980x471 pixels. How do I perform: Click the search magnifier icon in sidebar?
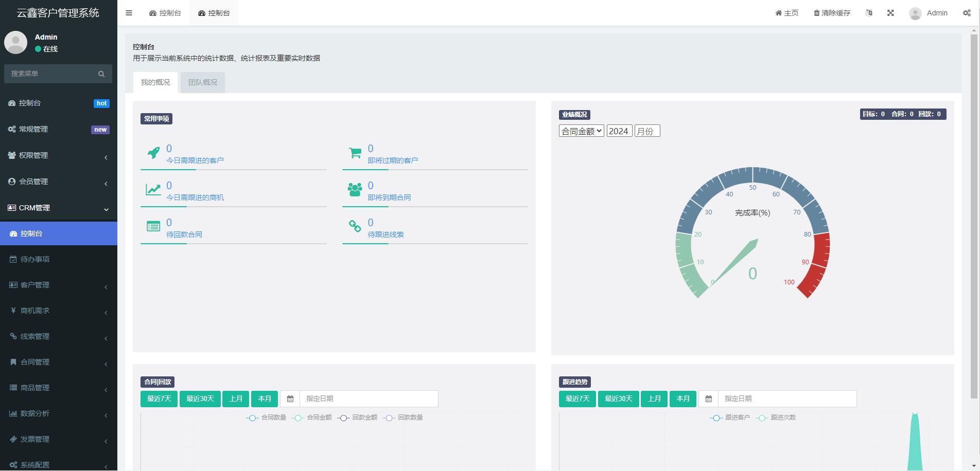click(x=101, y=74)
